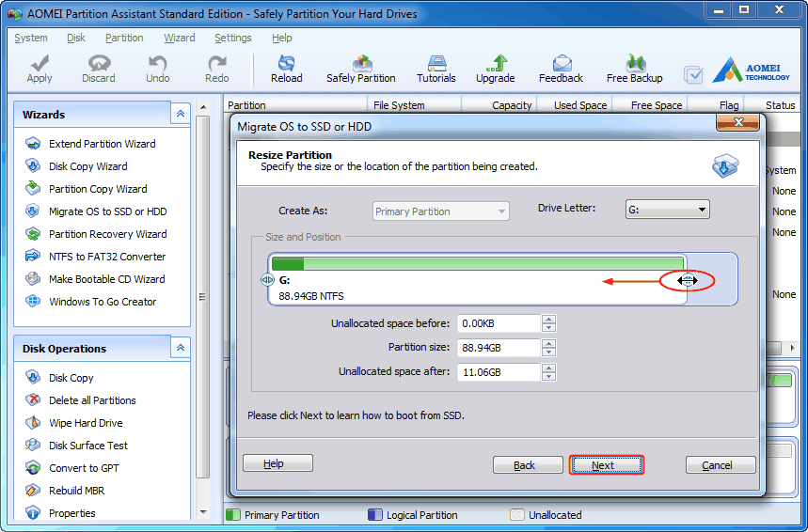Open Migrate OS to SSD or HDD wizard
The image size is (808, 532).
107,211
